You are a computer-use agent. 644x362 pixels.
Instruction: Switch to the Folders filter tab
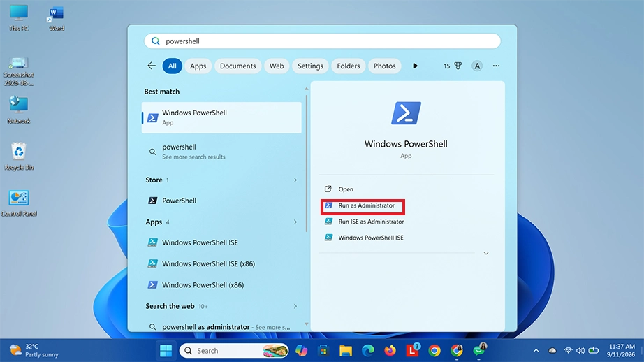[x=349, y=66]
